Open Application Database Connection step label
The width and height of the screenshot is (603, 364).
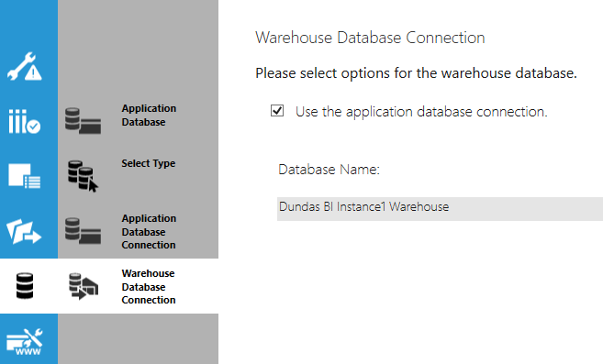[149, 232]
